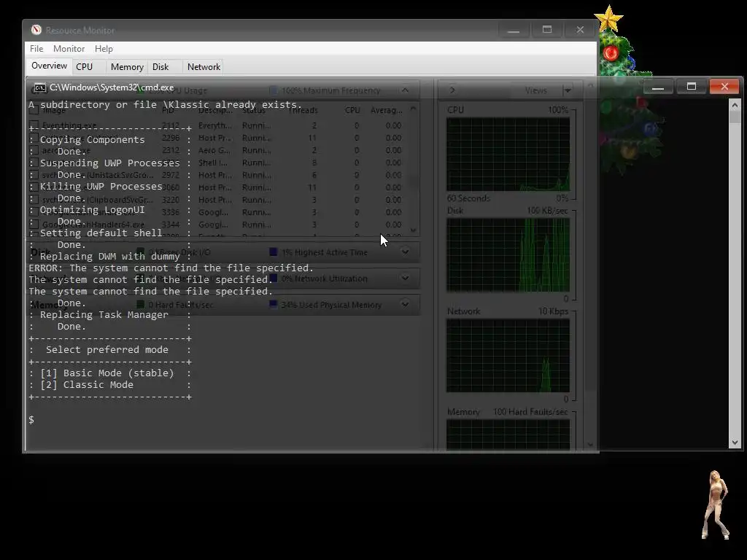Click the graph pane scroll-down arrow
The height and width of the screenshot is (560, 747).
tap(590, 444)
